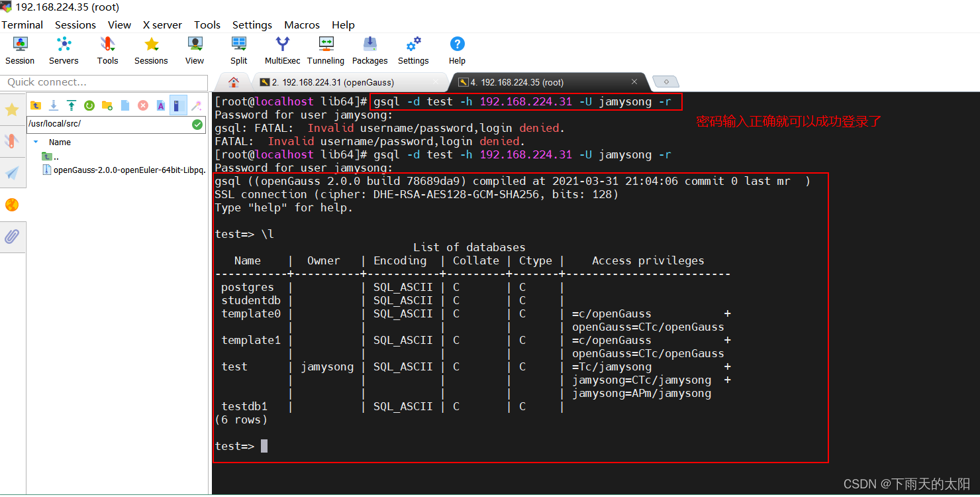Go to parent folder in SFTP toolbar
980x497 pixels.
[36, 105]
